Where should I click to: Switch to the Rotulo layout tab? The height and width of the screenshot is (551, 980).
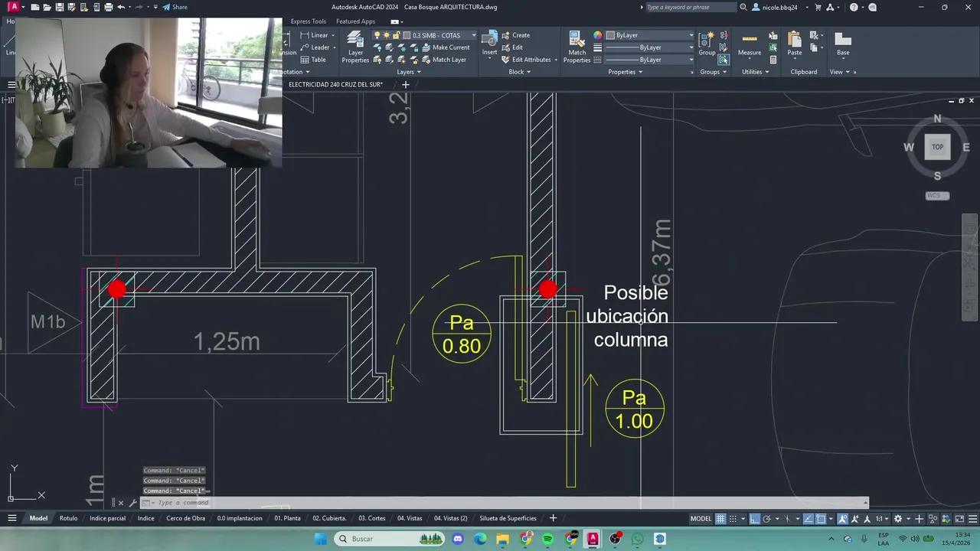pos(69,518)
